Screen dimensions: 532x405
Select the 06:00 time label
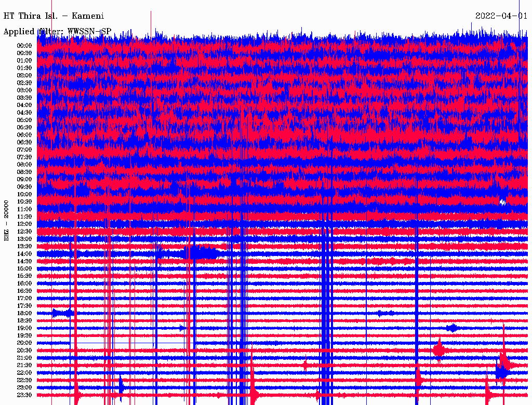click(24, 134)
